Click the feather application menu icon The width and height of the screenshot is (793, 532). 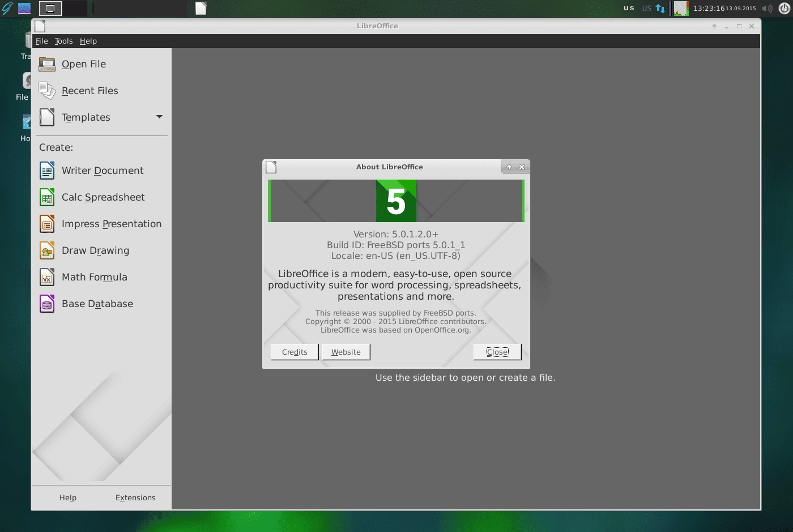7,8
